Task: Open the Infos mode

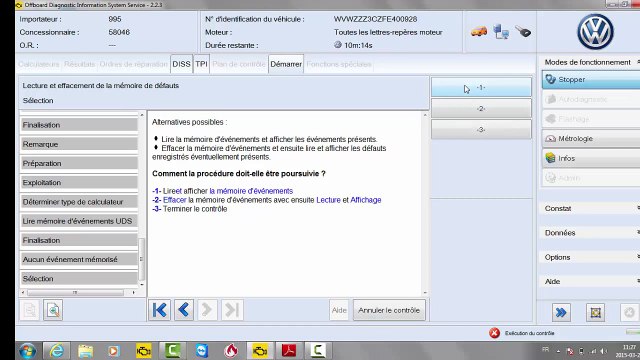Action: pyautogui.click(x=591, y=158)
